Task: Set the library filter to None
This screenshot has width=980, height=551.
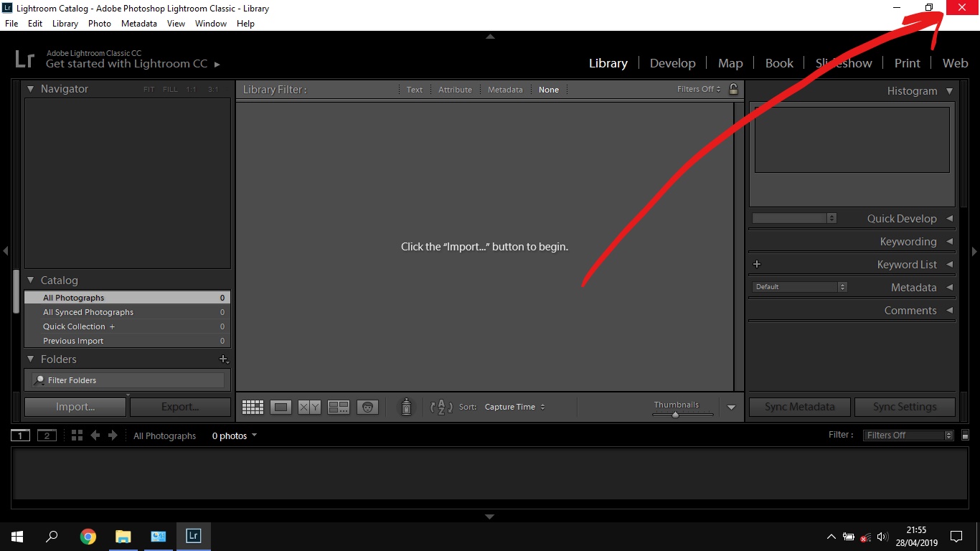Action: (549, 90)
